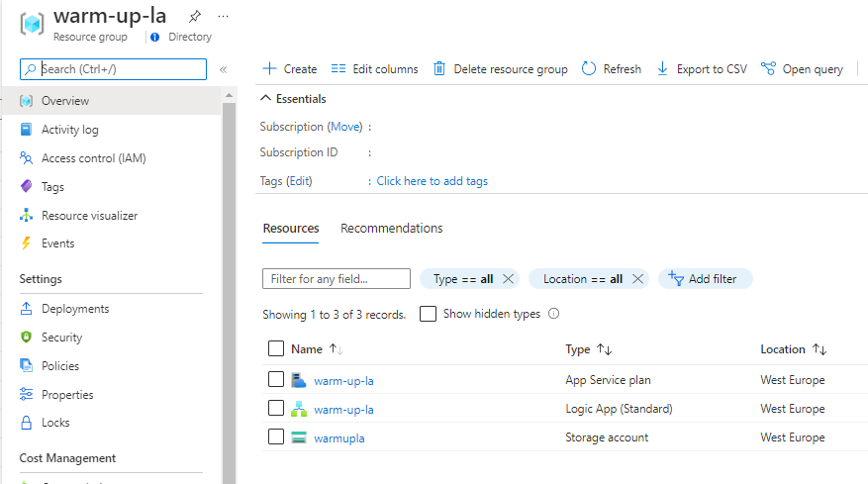Pin the warm-up-la resource group
Screen dimensions: 868x484
[x=195, y=17]
